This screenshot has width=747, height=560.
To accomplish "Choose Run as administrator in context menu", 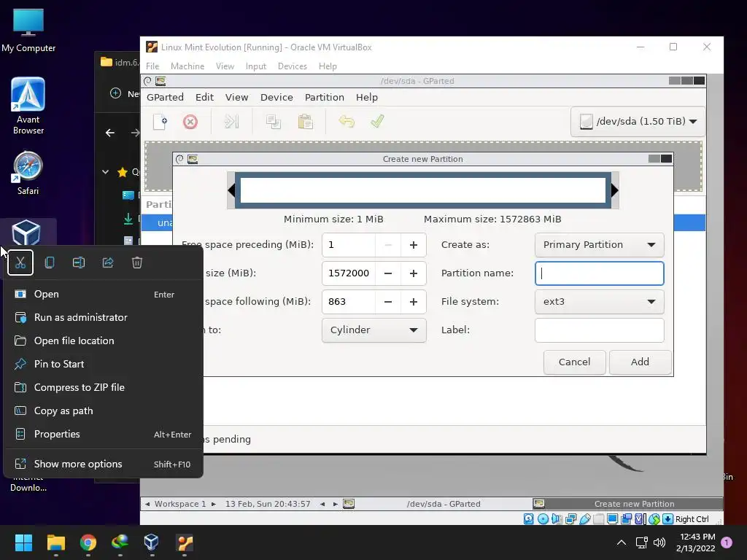I will pos(104,318).
